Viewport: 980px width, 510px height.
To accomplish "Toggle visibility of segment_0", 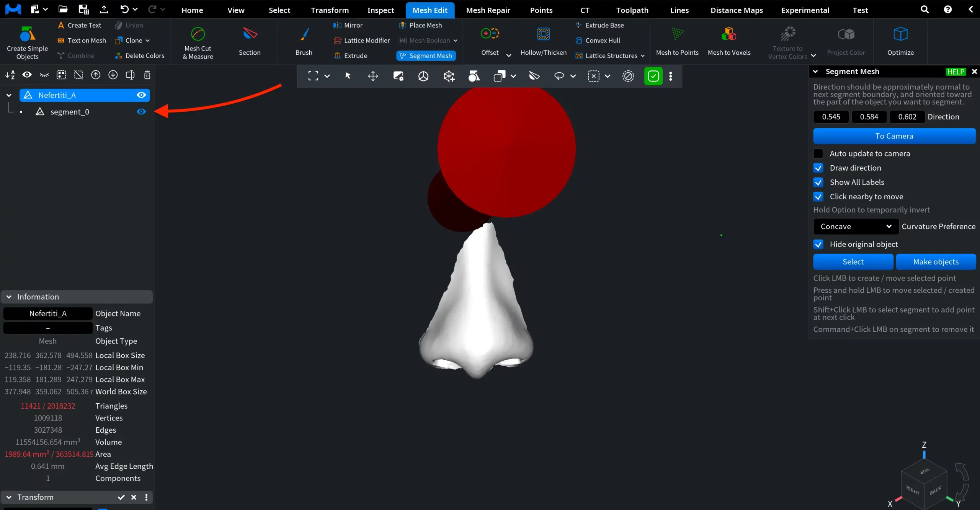I will pos(141,112).
